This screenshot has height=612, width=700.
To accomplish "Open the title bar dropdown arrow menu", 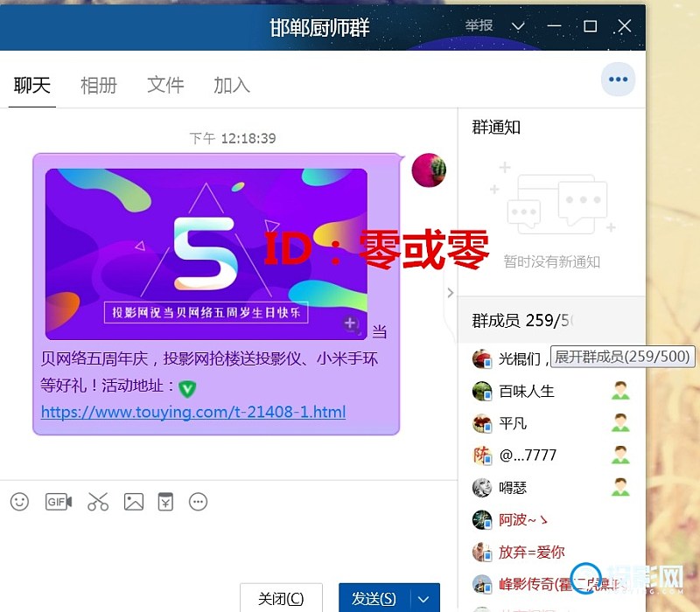I will tap(518, 26).
